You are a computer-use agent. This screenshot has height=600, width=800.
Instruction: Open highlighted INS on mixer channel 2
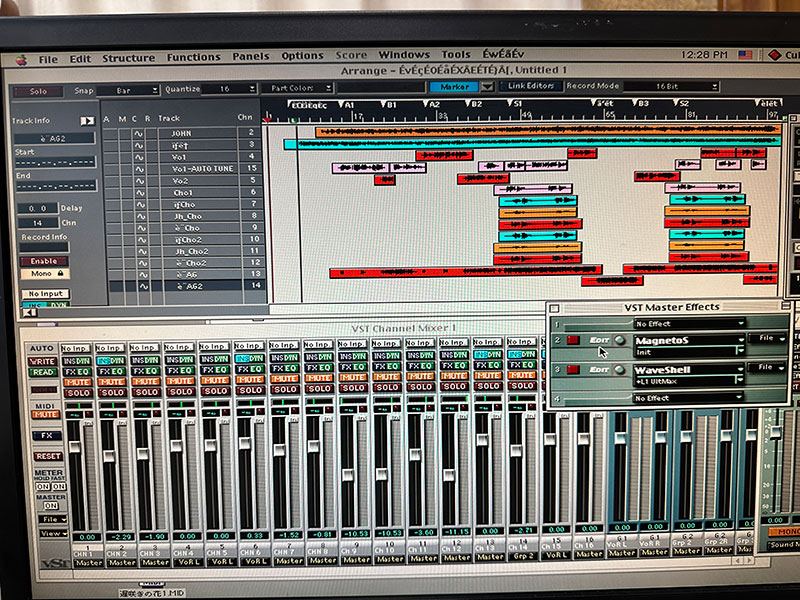tap(104, 360)
